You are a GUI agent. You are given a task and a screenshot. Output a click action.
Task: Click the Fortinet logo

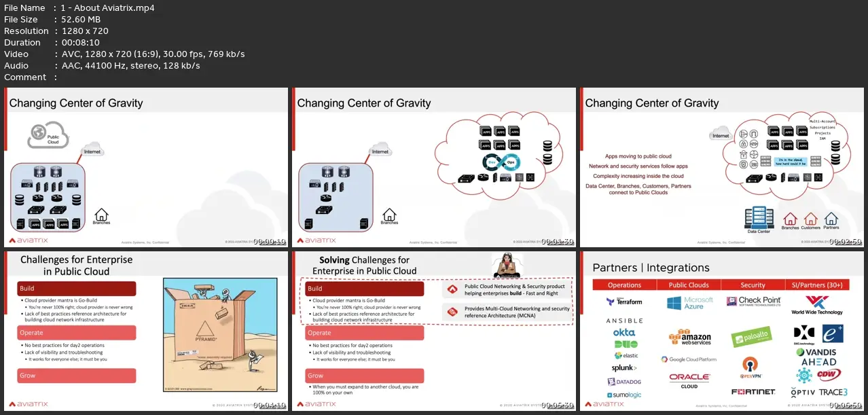point(753,392)
